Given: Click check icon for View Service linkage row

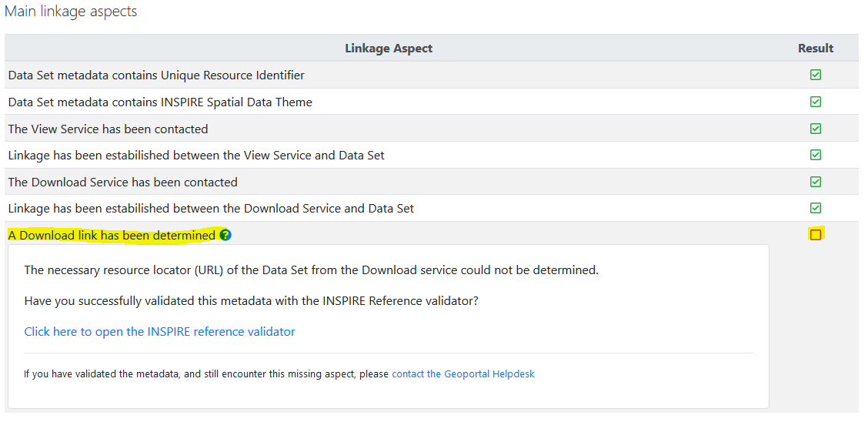Looking at the screenshot, I should [816, 155].
